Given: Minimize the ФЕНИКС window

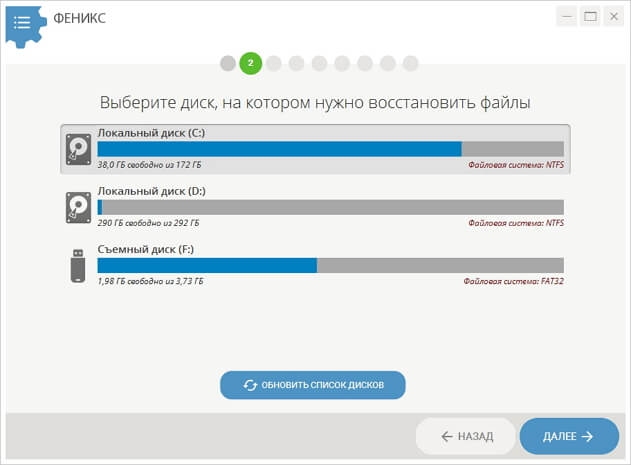Looking at the screenshot, I should click(567, 17).
